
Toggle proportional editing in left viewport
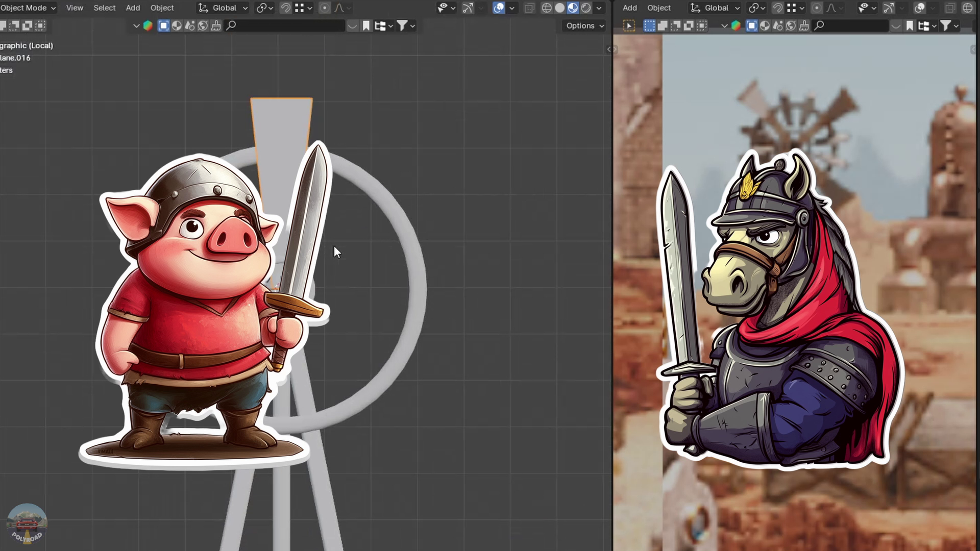point(325,8)
